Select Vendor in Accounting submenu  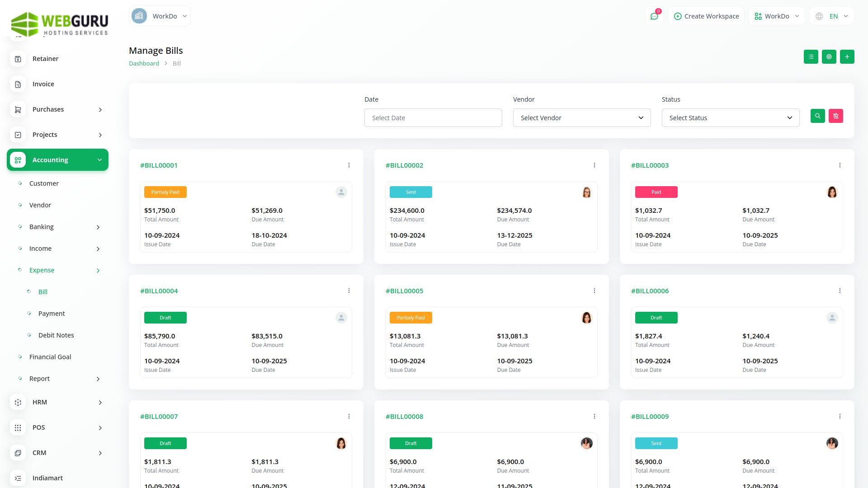click(x=40, y=205)
